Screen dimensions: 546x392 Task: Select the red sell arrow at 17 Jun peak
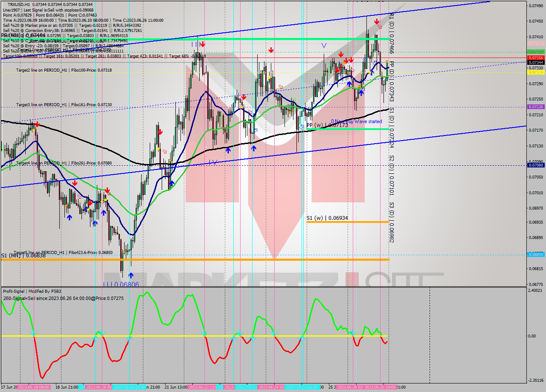[x=38, y=124]
